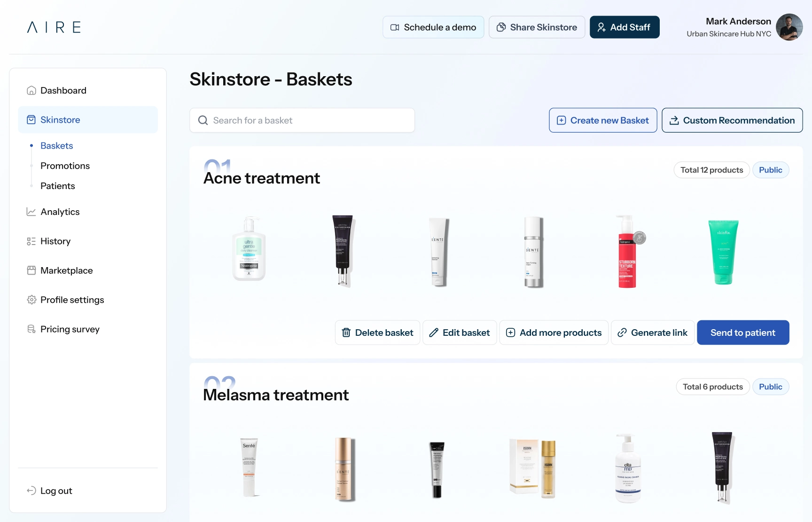Open the Patients submenu item
This screenshot has height=522, width=812.
[58, 186]
